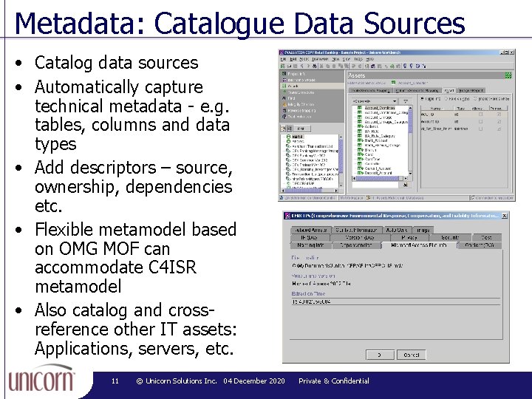Click the binoculars Find icon in Workbench toolbar

pos(315,66)
